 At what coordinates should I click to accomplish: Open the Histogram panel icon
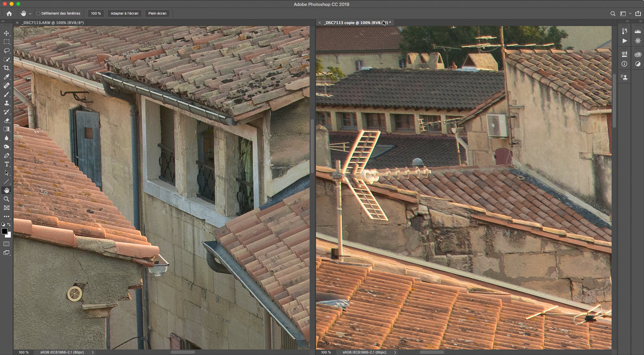(638, 32)
